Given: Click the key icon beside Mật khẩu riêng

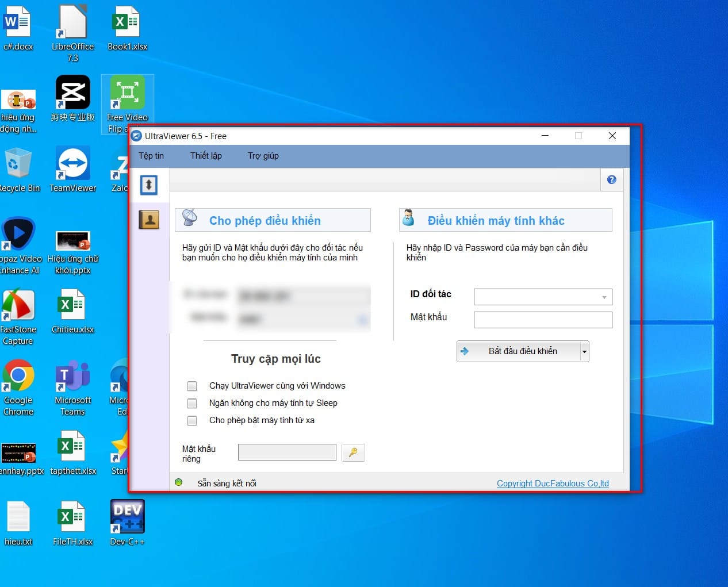Looking at the screenshot, I should coord(353,452).
